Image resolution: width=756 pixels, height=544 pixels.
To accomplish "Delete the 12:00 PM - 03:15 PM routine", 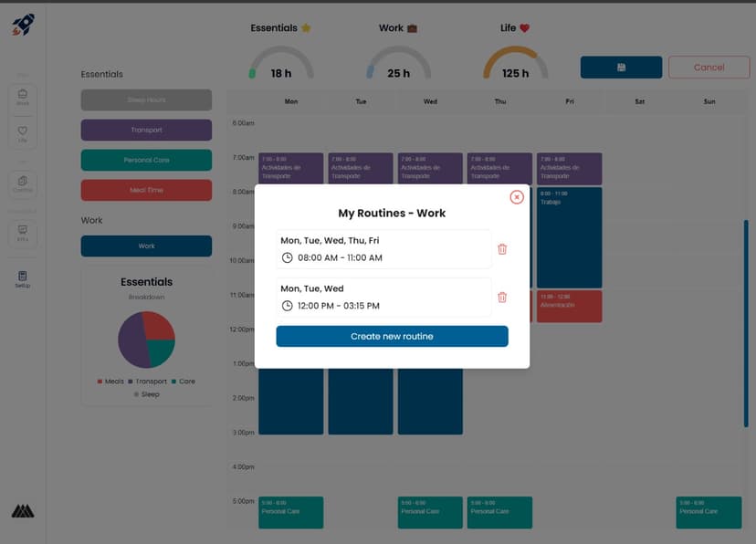I will point(501,297).
